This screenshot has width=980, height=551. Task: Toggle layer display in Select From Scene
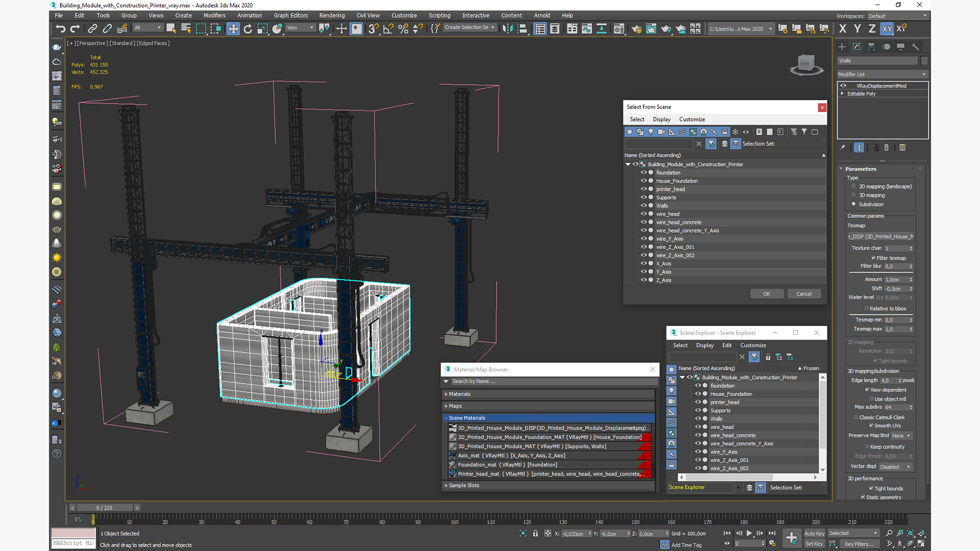[724, 144]
